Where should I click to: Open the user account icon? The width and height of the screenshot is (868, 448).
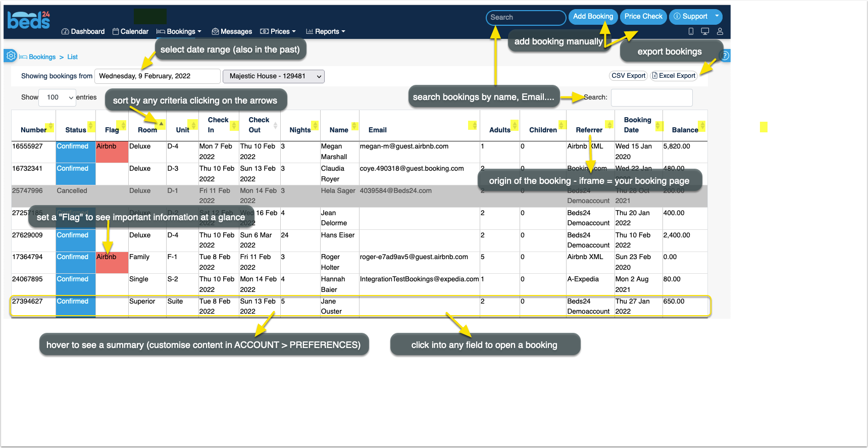tap(720, 31)
